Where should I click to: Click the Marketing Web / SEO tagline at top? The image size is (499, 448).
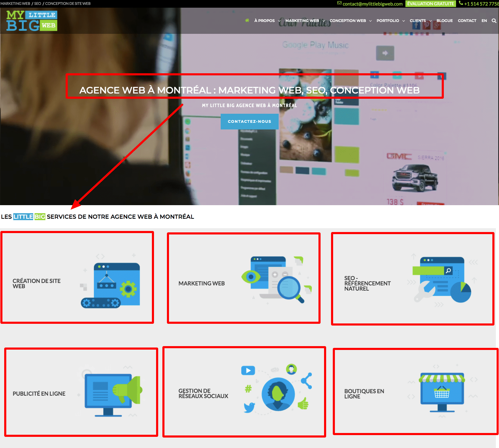pos(45,3)
